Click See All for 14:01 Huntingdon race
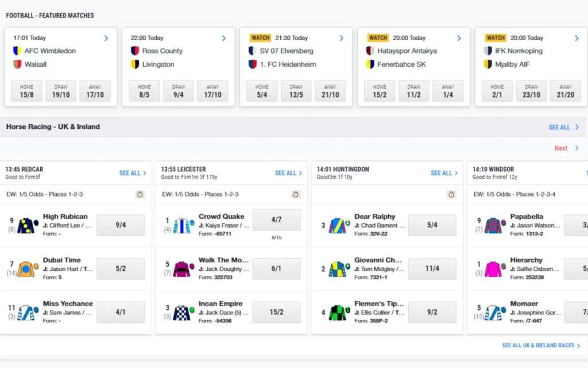 click(x=444, y=173)
